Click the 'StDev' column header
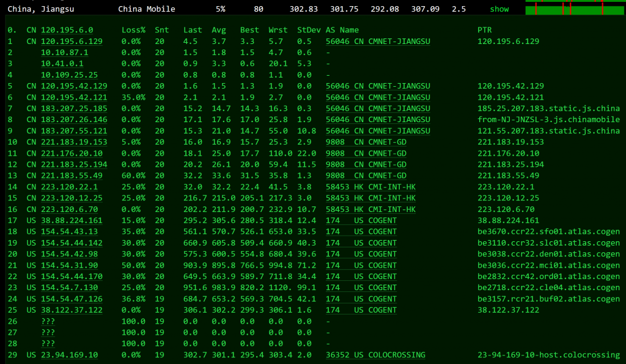The height and width of the screenshot is (364, 626). coord(309,30)
